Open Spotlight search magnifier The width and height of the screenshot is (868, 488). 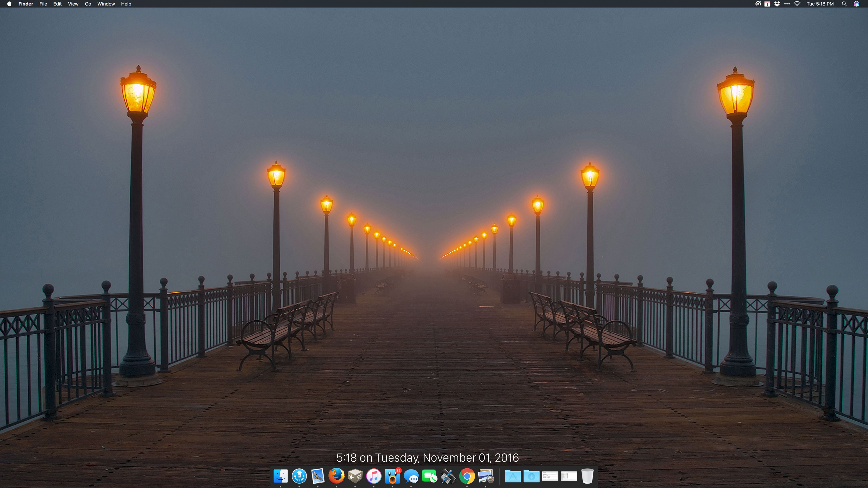(x=844, y=4)
